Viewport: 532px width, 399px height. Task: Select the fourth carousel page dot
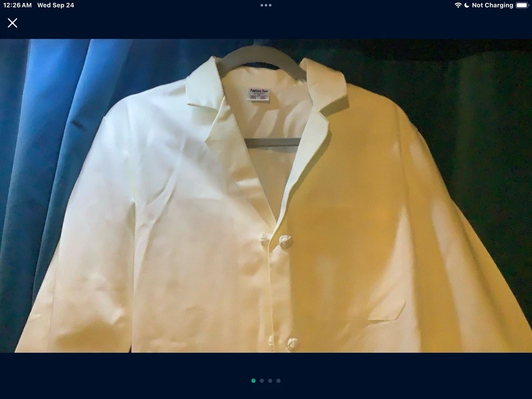pyautogui.click(x=278, y=381)
